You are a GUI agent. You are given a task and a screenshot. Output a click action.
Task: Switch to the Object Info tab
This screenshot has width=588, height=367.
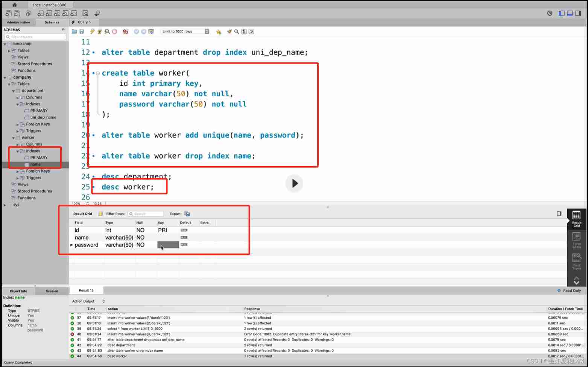pos(18,291)
